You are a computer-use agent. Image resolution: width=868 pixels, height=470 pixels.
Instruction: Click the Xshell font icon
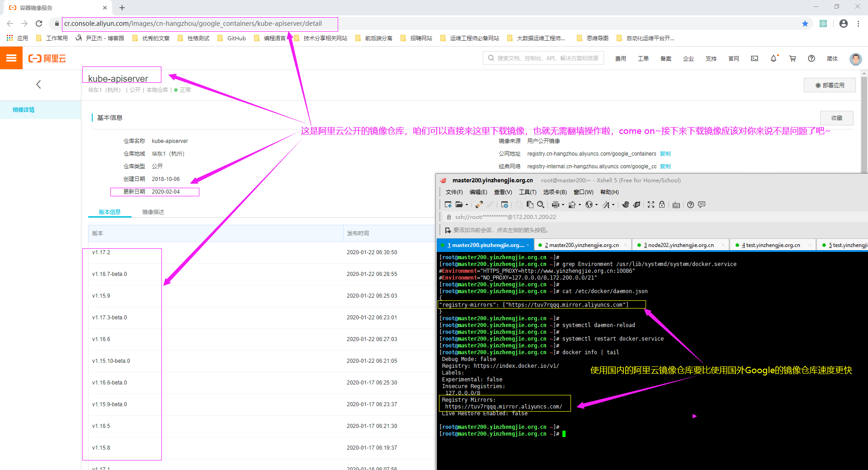click(x=606, y=204)
